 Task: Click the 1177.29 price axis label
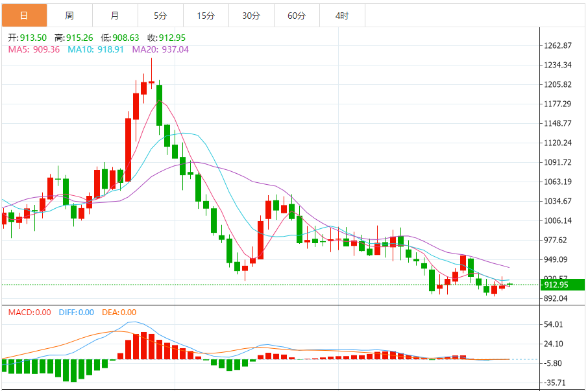558,104
